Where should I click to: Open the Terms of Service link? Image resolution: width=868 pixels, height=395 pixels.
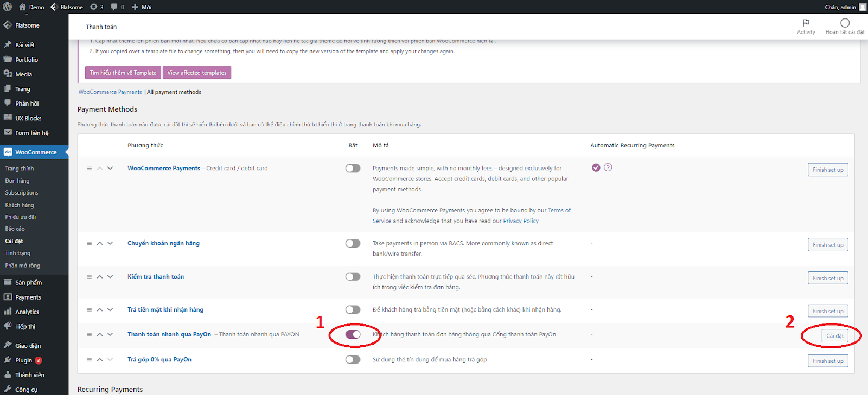coord(471,216)
